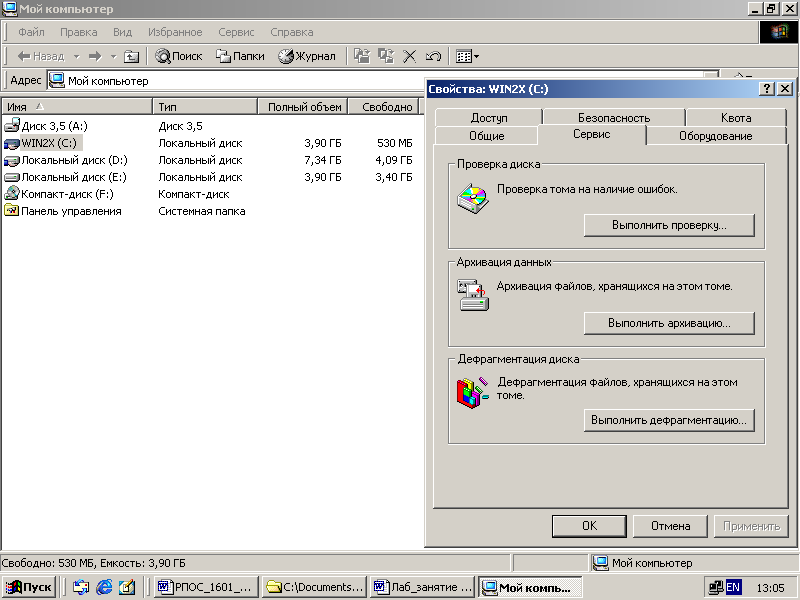The height and width of the screenshot is (600, 800).
Task: Click the disk check icon
Action: [x=472, y=198]
